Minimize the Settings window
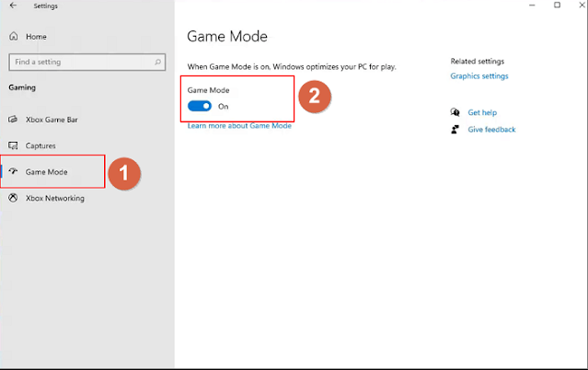The image size is (588, 370). [x=532, y=6]
